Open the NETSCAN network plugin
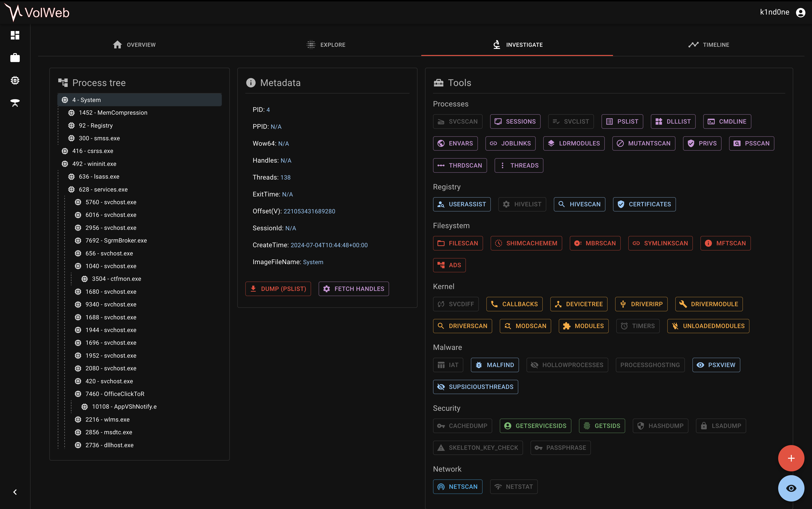This screenshot has width=812, height=509. click(457, 486)
